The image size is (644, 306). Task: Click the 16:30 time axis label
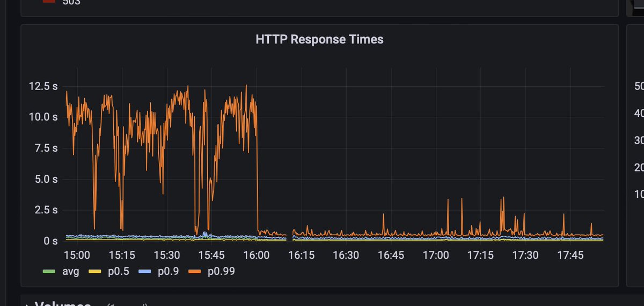tap(346, 256)
